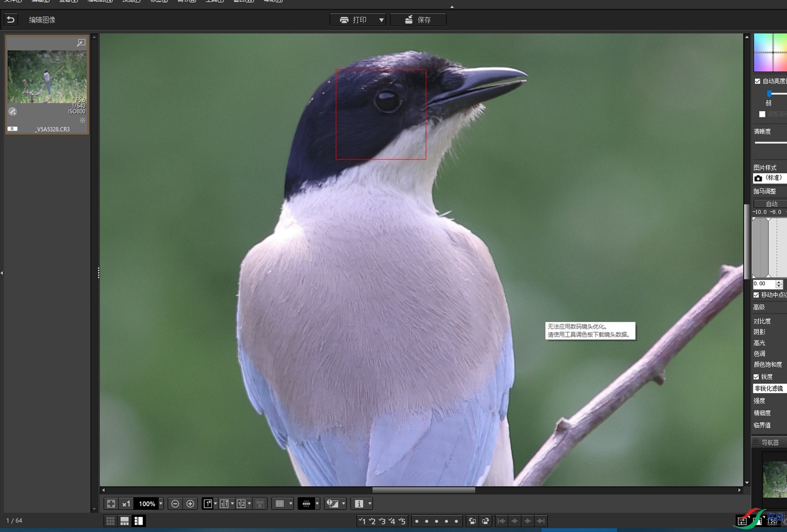Select the single-image display icon

point(208,504)
